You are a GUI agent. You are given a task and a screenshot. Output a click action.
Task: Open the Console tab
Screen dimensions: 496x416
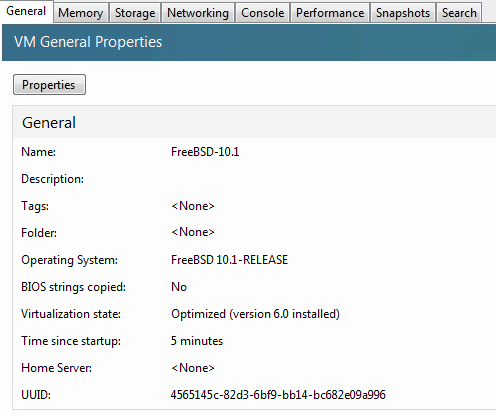point(263,13)
